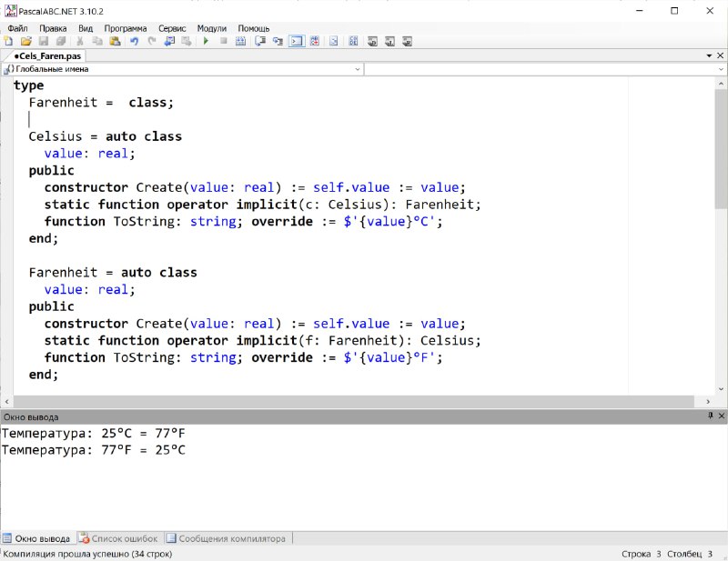Close the Cels_Faren.pas document tab
The width and height of the screenshot is (728, 561).
coord(721,55)
